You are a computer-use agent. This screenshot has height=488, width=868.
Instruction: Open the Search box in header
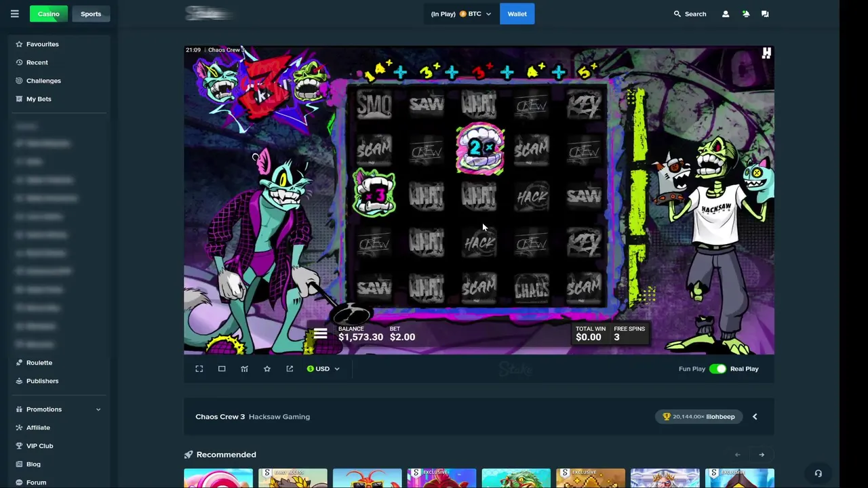click(690, 14)
